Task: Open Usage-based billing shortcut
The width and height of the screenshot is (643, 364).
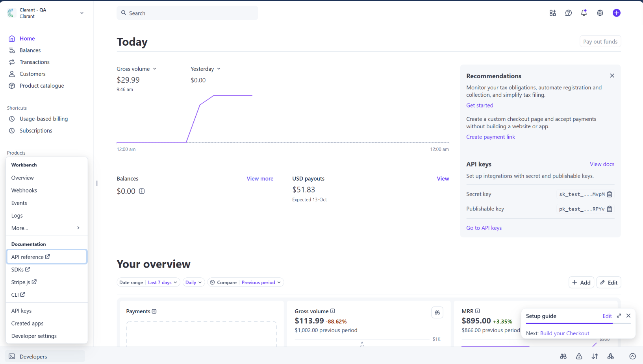Action: tap(44, 119)
